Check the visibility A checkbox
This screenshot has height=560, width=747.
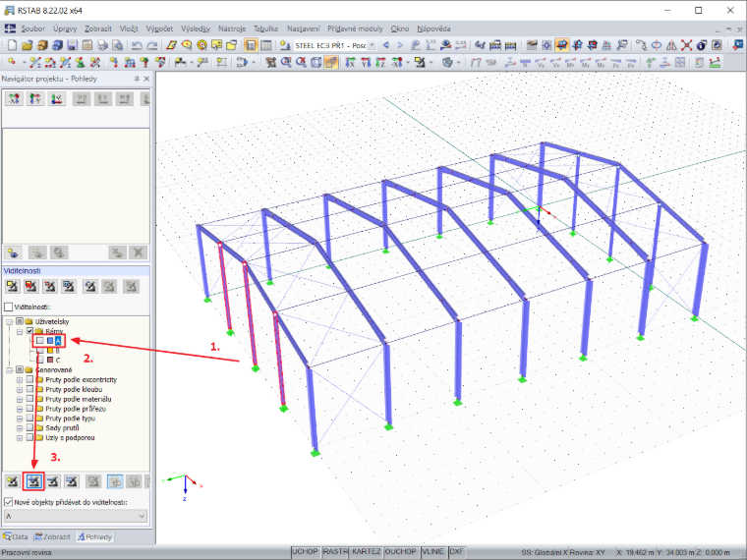coord(40,341)
